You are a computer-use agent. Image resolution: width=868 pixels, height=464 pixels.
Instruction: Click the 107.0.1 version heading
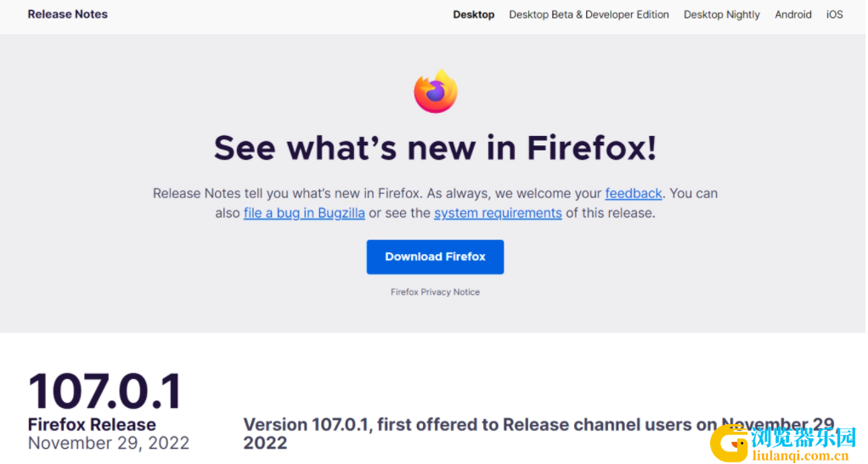pos(104,391)
